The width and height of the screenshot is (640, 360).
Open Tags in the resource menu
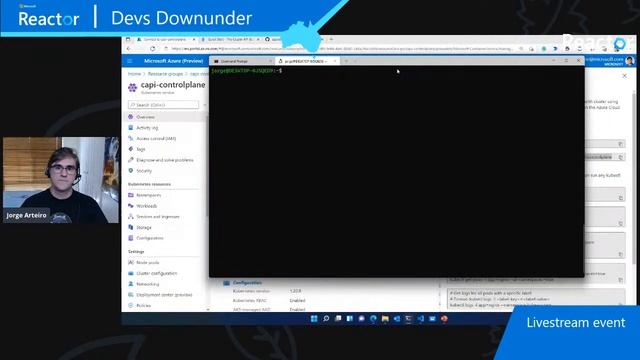tap(141, 149)
